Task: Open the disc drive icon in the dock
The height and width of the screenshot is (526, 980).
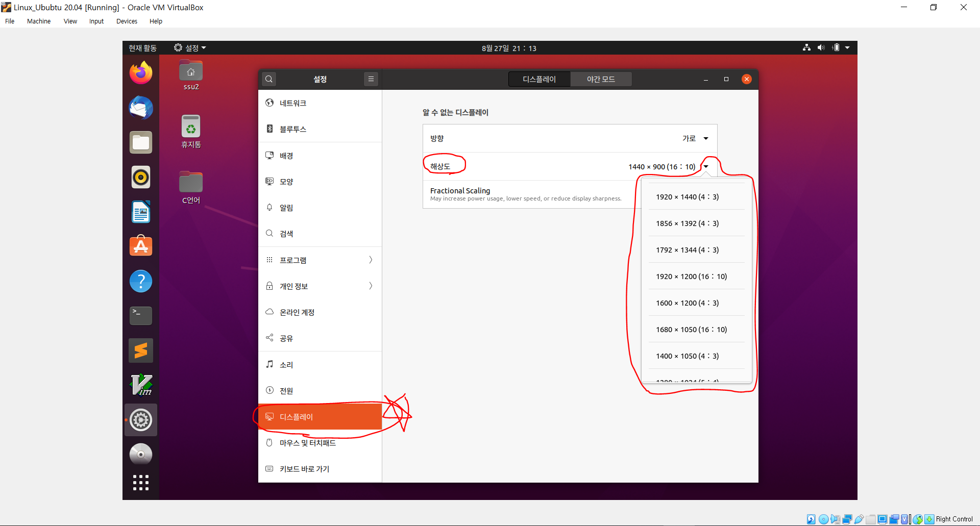Action: [x=141, y=454]
